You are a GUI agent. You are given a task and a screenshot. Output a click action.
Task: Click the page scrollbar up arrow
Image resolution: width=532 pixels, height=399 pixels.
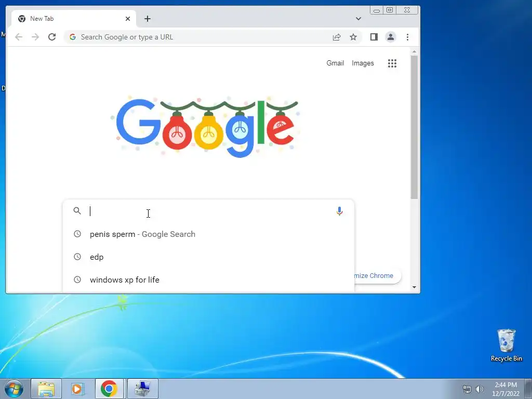414,51
